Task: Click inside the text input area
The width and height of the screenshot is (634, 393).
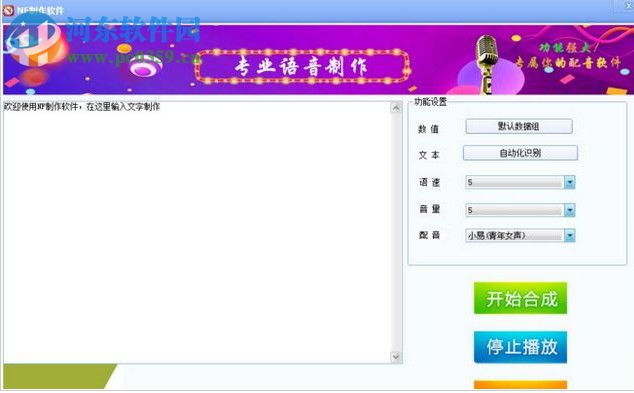Action: (197, 232)
